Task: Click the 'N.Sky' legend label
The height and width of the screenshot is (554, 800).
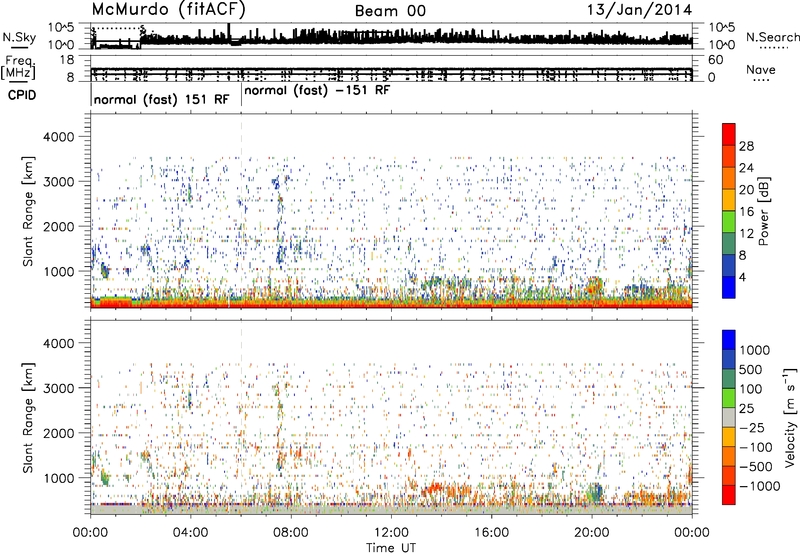Action: click(x=19, y=37)
